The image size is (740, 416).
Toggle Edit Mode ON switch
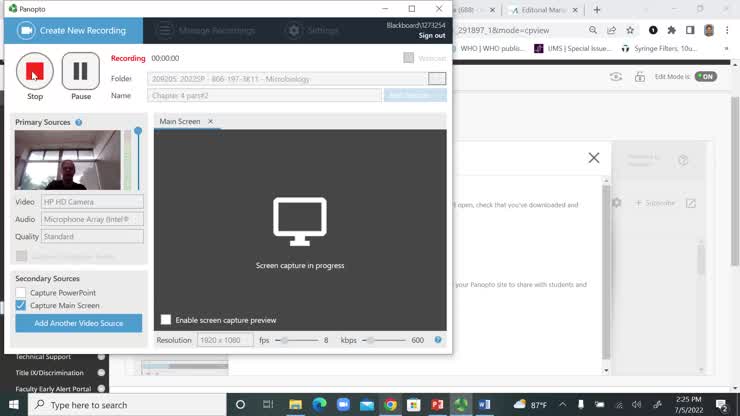tap(706, 76)
